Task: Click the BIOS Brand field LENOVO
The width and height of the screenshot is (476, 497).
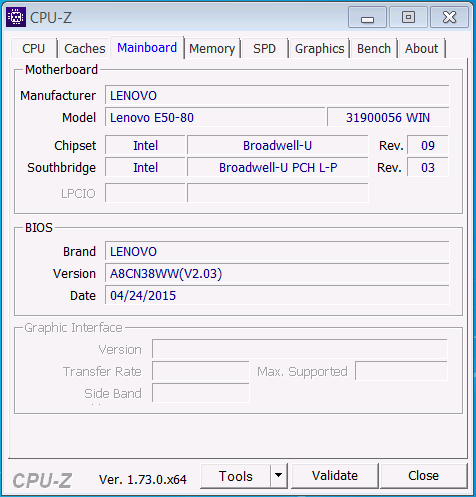Action: point(277,251)
